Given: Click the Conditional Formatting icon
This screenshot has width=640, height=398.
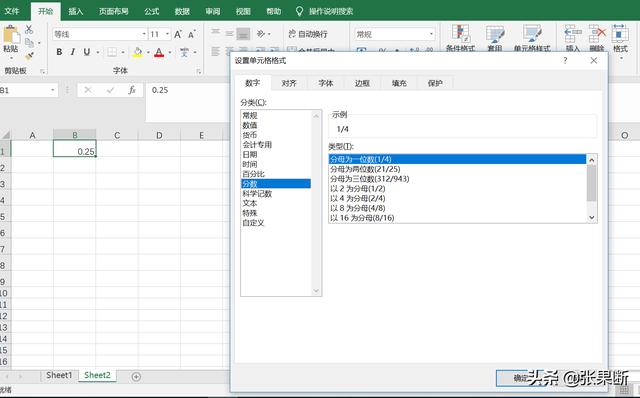Looking at the screenshot, I should coord(460,38).
